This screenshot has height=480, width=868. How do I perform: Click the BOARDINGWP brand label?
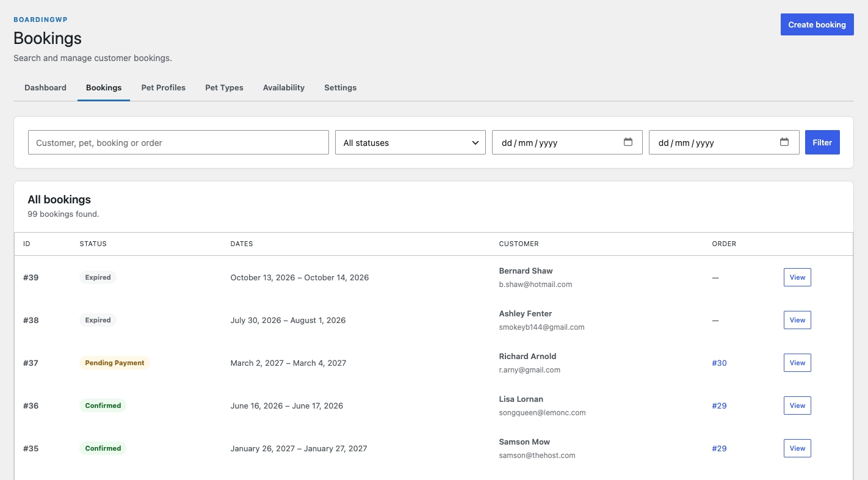40,20
